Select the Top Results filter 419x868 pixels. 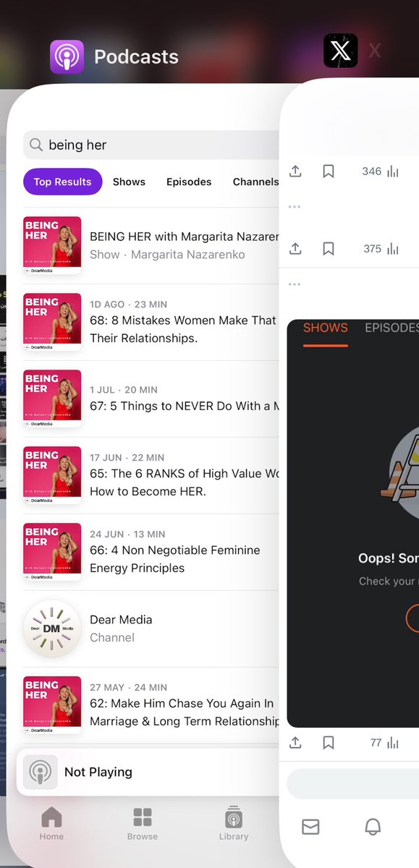point(63,182)
